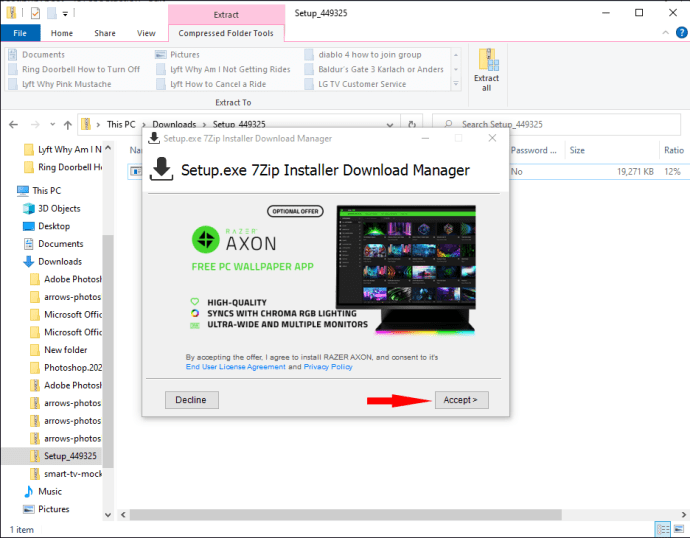
Task: Extract to Documents folder destination
Action: [43, 55]
